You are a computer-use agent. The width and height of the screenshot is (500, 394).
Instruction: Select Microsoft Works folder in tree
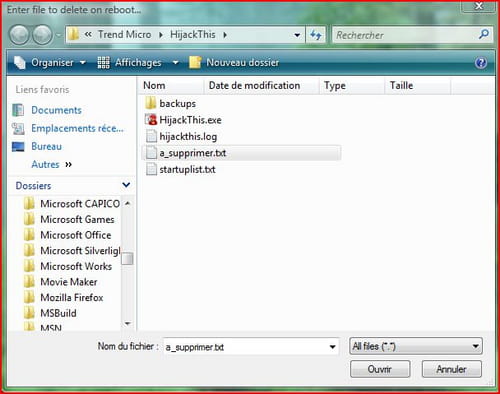pos(68,266)
